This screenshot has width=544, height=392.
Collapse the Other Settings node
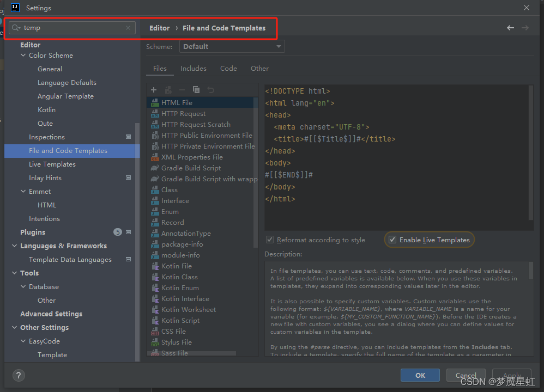coord(15,328)
